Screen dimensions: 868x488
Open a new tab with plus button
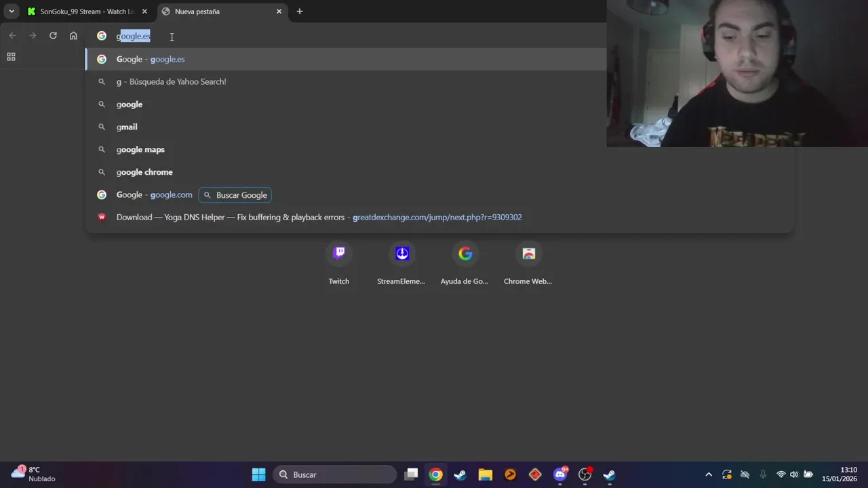(300, 12)
